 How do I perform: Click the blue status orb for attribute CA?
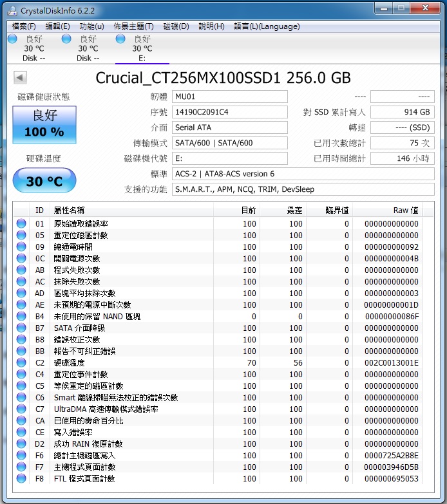click(21, 420)
